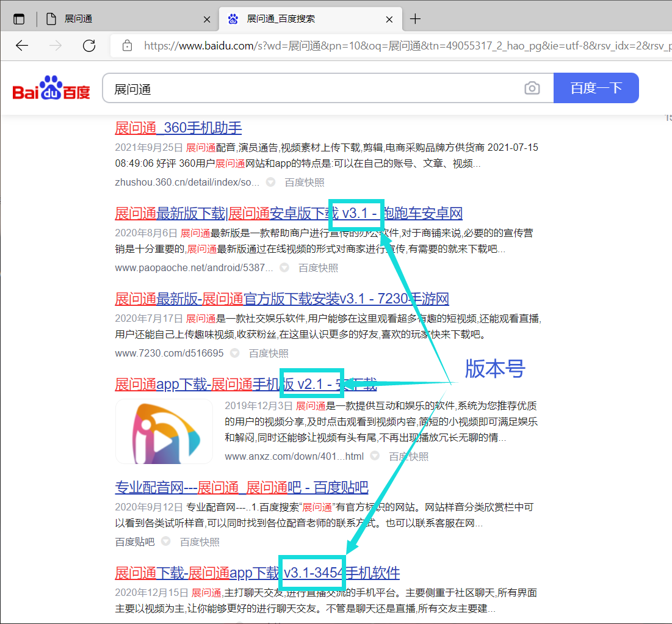Click the date text 2019年12月3日

pyautogui.click(x=258, y=405)
